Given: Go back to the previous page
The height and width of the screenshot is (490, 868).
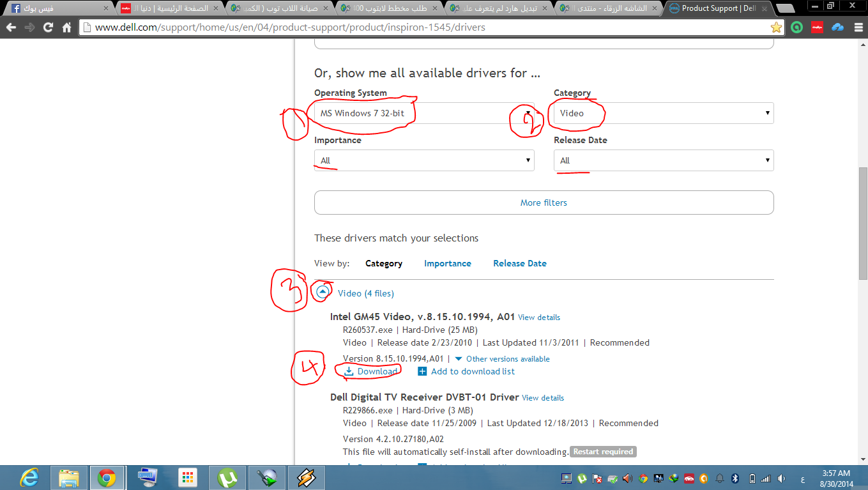Looking at the screenshot, I should click(11, 27).
